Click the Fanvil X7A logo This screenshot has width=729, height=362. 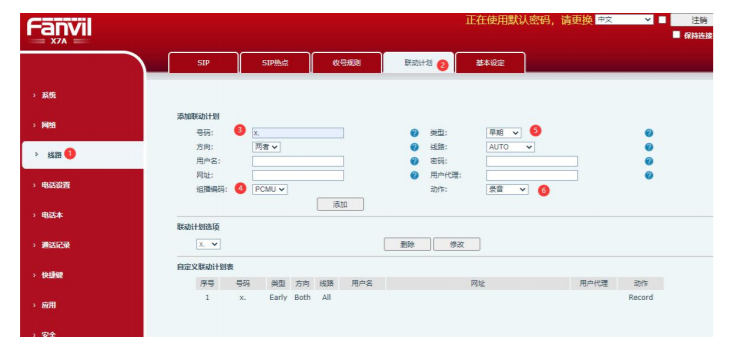pos(59,31)
